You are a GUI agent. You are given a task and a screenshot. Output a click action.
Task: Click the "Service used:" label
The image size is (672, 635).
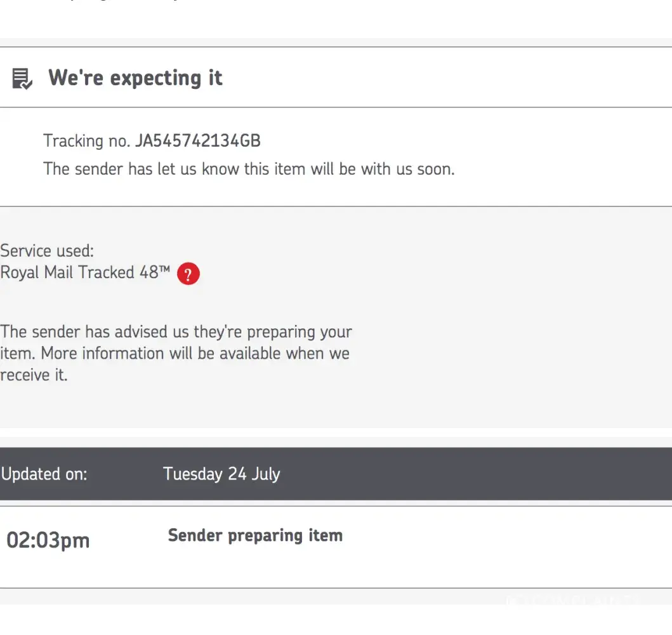pos(47,250)
